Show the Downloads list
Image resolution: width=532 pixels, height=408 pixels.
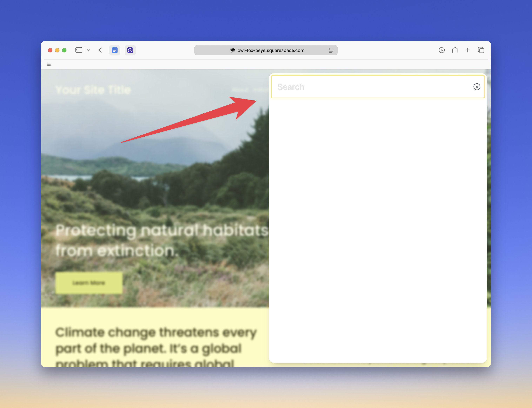coord(442,50)
